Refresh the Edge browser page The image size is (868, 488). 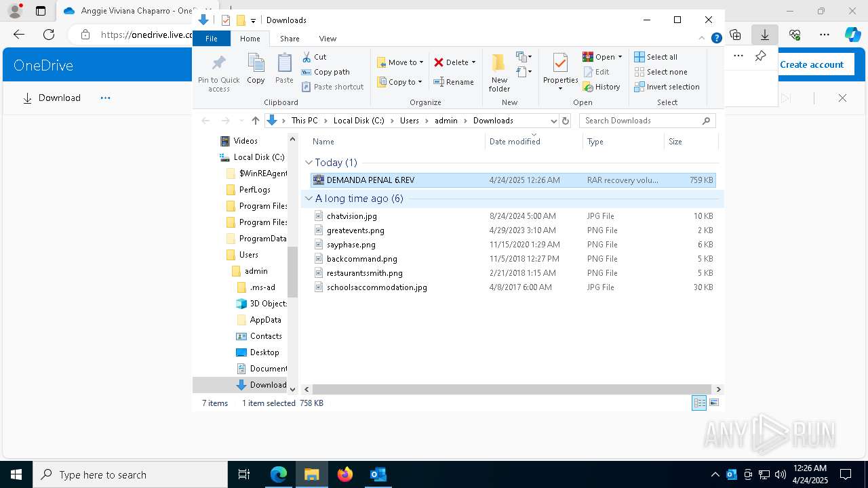coord(49,35)
